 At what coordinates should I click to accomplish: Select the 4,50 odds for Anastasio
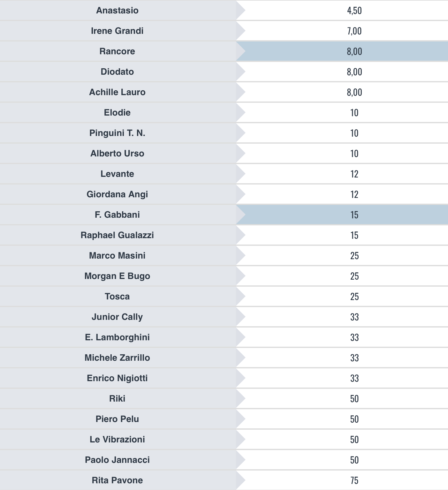(x=354, y=11)
